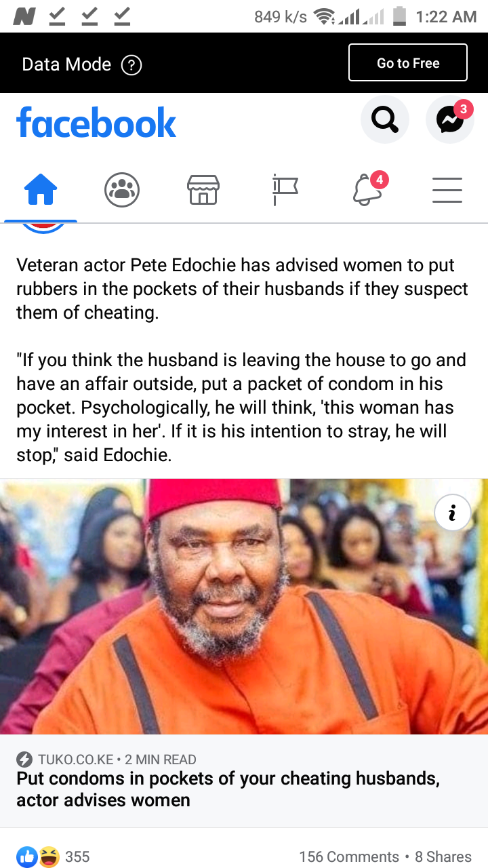Open the hamburger menu
Viewport: 488px width, 868px height.
pos(447,190)
